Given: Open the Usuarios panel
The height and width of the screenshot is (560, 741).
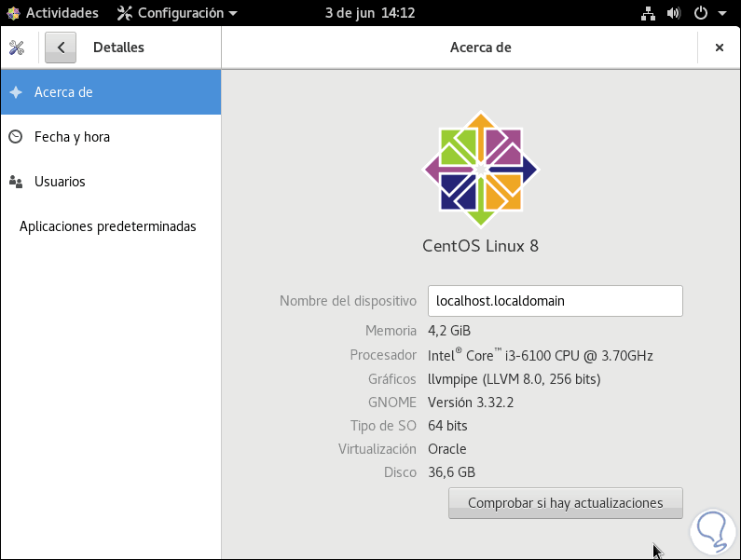Looking at the screenshot, I should coord(111,182).
